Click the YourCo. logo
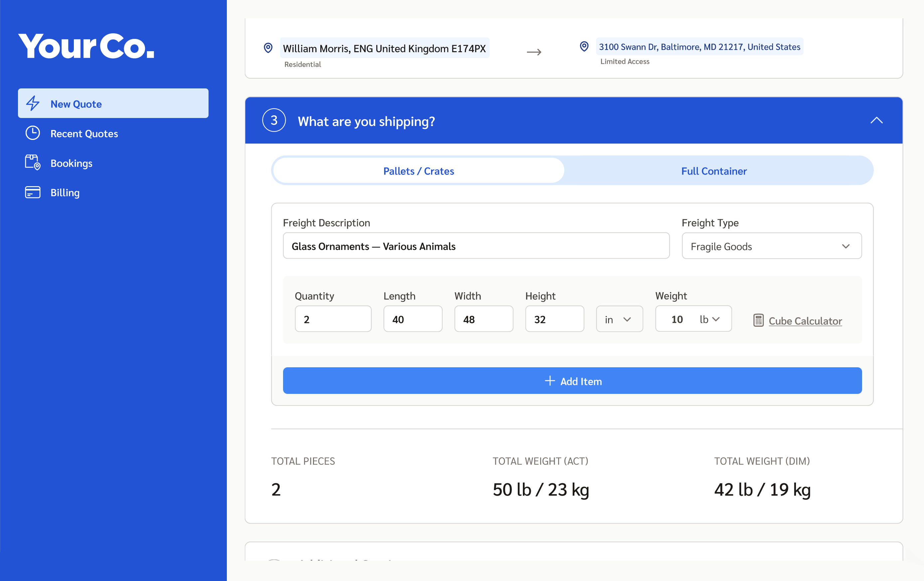This screenshot has height=581, width=924. (87, 47)
